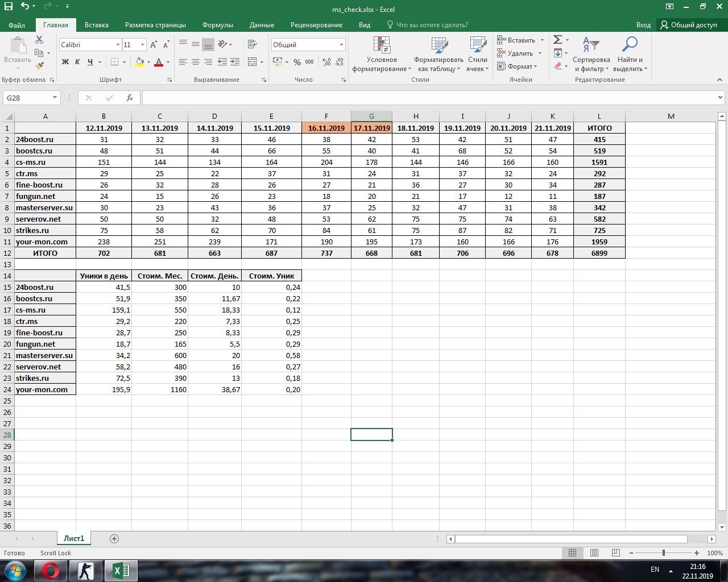
Task: Toggle italic formatting (К)
Action: 77,62
